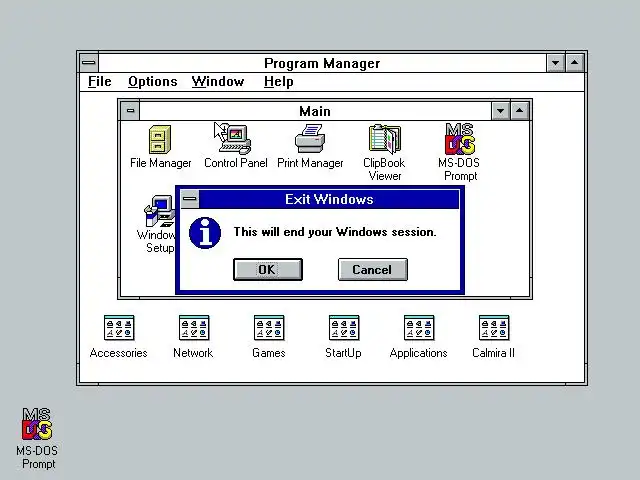Minimize the Main group window
This screenshot has height=480, width=640.
coord(500,111)
